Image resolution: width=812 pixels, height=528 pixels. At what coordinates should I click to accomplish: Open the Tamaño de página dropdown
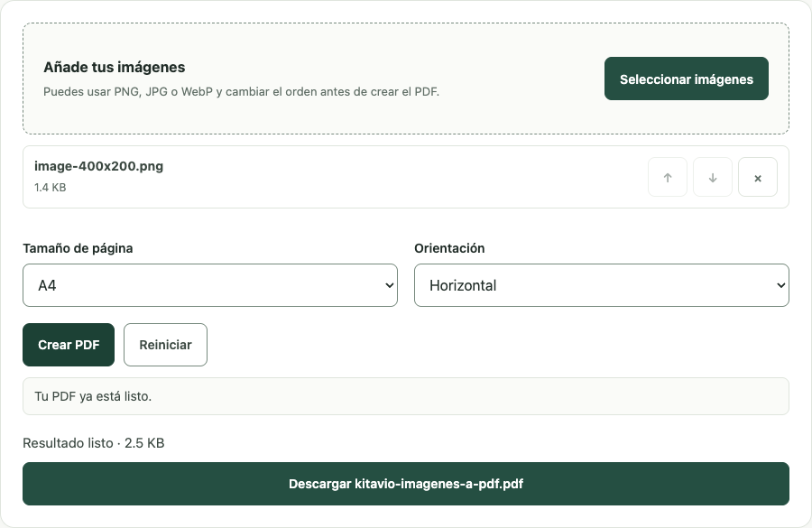210,285
